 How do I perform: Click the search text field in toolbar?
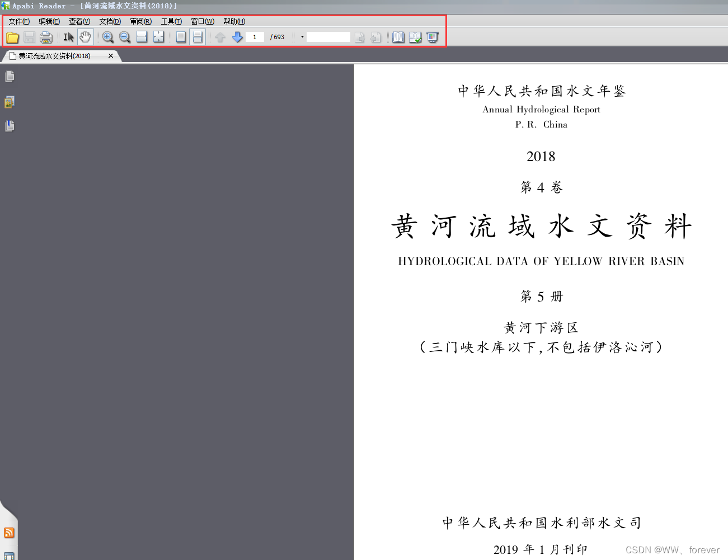pos(328,37)
